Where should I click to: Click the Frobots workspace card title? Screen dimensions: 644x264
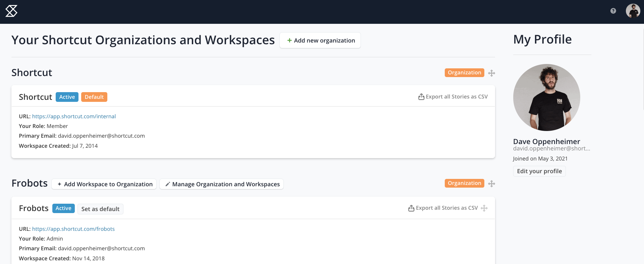click(x=34, y=208)
